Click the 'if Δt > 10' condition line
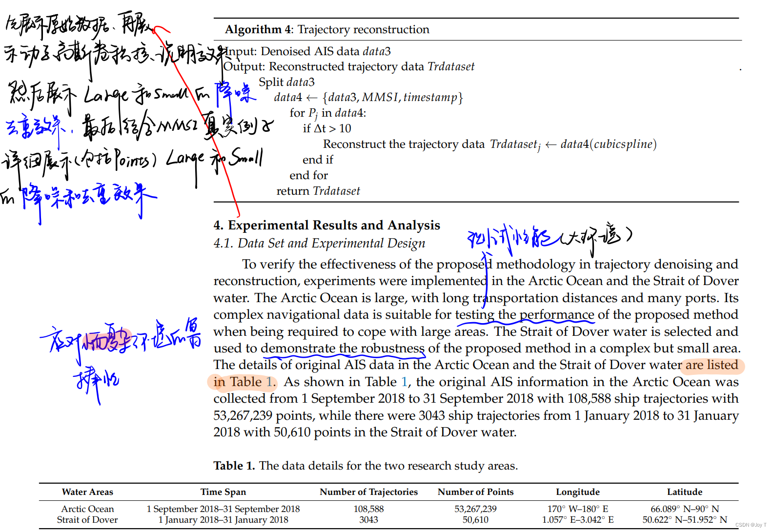 point(327,128)
